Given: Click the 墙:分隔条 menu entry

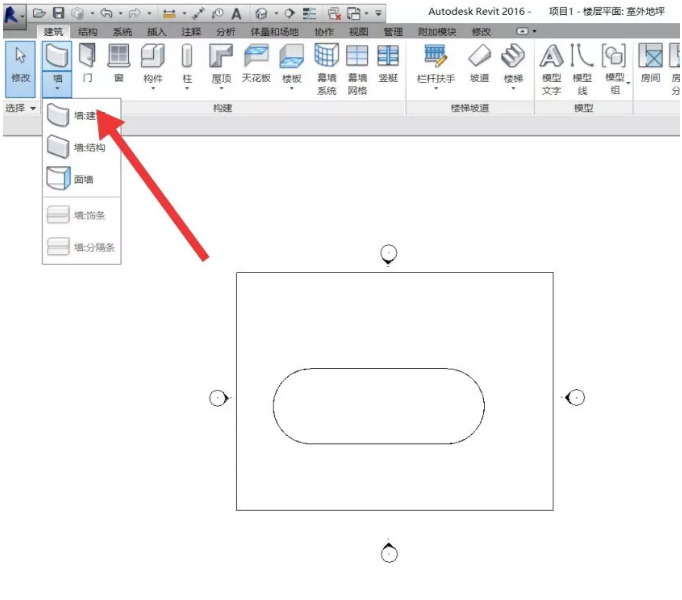Looking at the screenshot, I should point(81,248).
